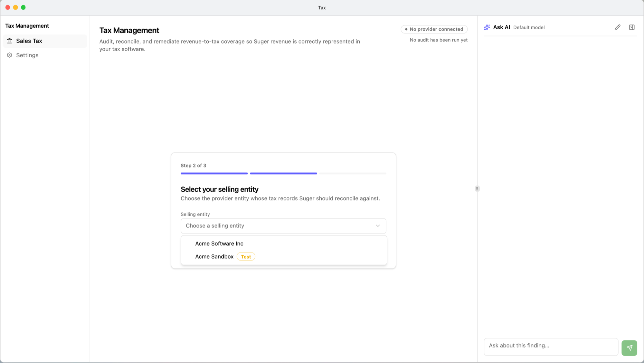Click the Default model label

click(x=529, y=27)
